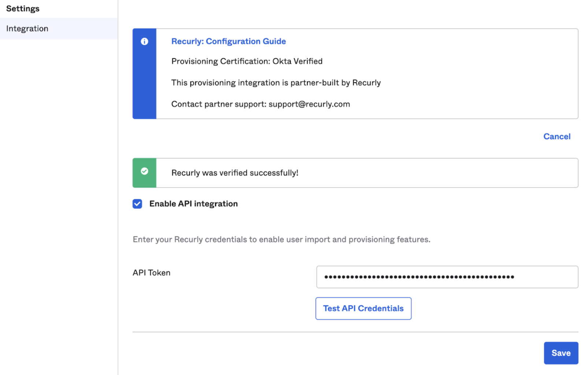The image size is (588, 375).
Task: Click the Test API Credentials button
Action: pyautogui.click(x=363, y=308)
